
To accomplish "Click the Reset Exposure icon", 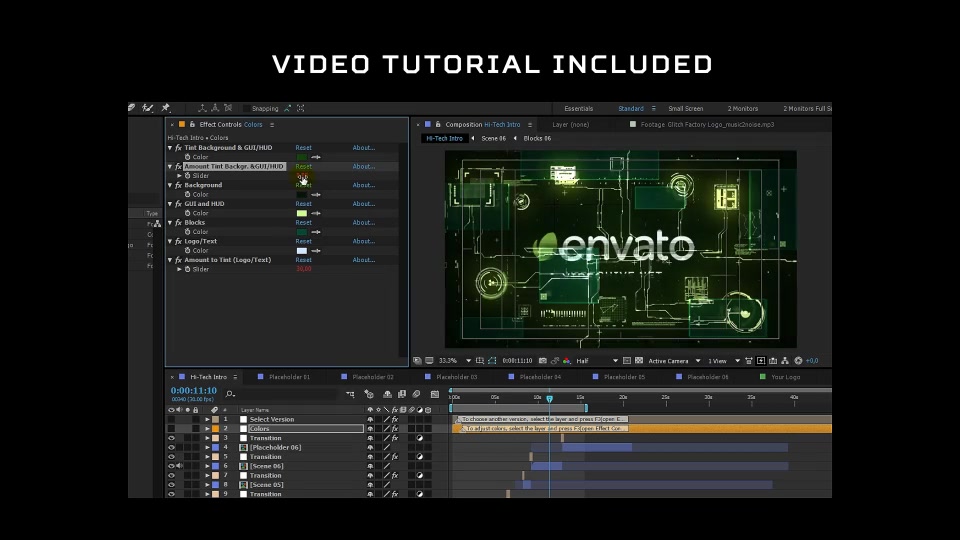I will coord(798,361).
